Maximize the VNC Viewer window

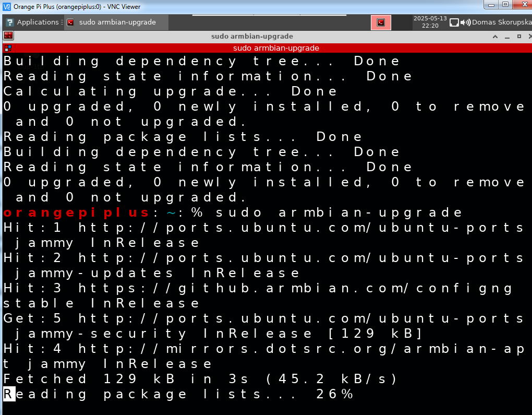pos(505,4)
